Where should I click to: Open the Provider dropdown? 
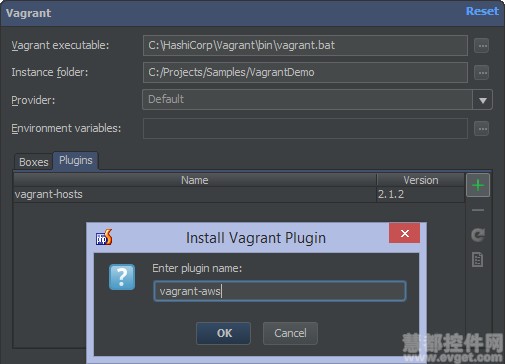pyautogui.click(x=317, y=99)
